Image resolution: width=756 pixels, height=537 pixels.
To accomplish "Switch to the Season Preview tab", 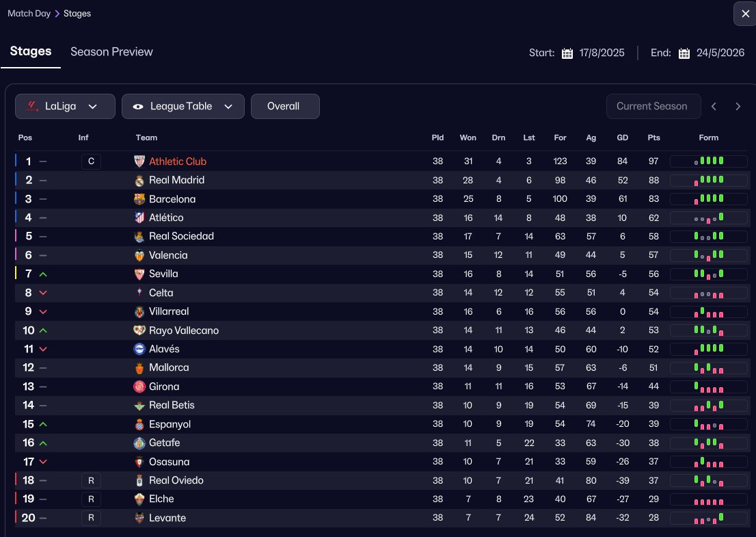I will 111,52.
